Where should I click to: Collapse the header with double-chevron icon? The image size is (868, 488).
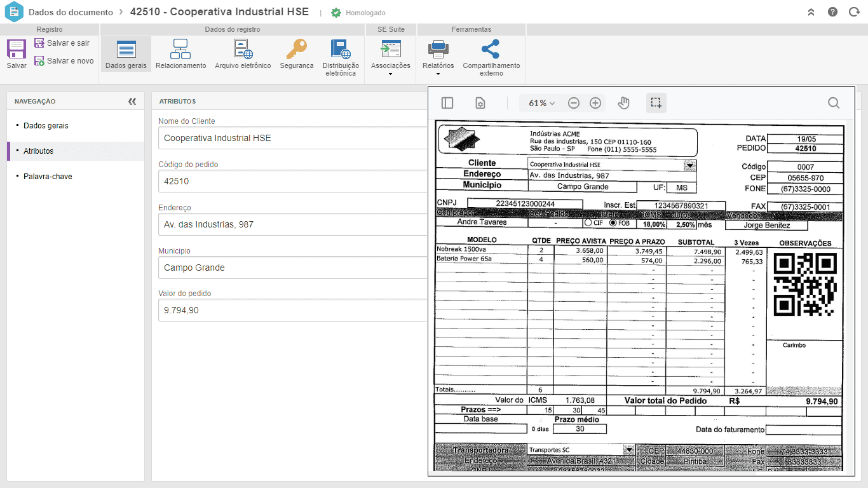[811, 12]
